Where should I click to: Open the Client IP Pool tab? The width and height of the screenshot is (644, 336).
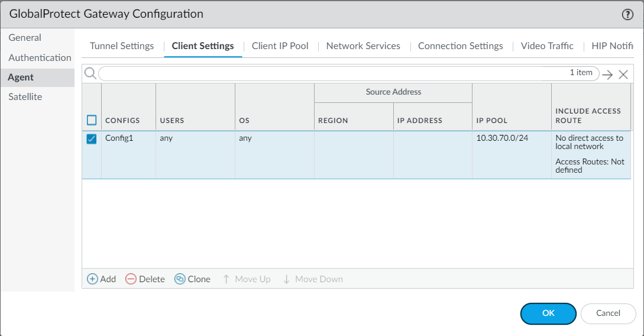280,46
